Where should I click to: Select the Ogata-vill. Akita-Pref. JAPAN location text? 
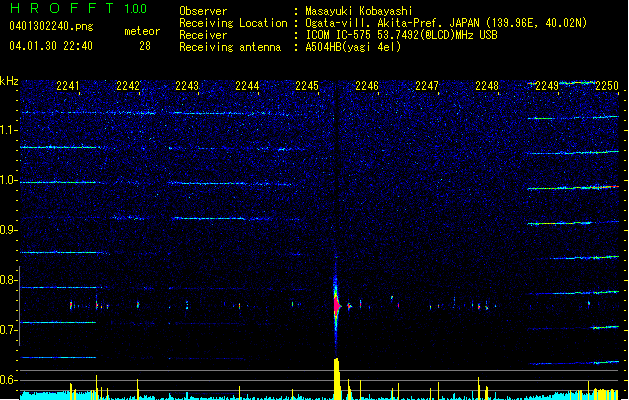click(446, 23)
